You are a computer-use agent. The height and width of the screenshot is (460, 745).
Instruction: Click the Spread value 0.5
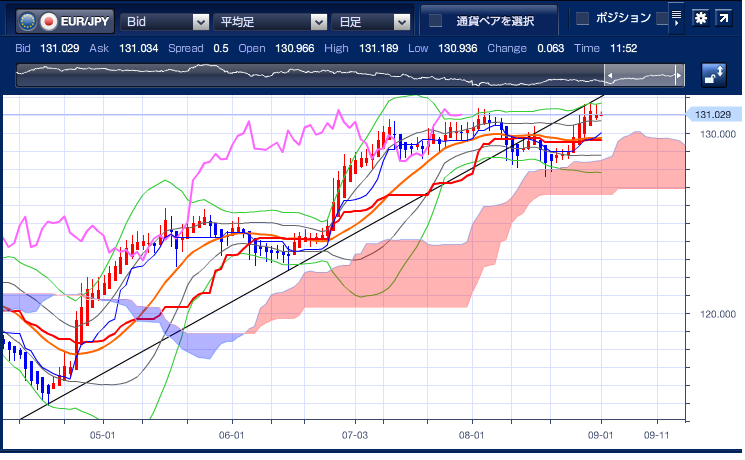click(220, 48)
